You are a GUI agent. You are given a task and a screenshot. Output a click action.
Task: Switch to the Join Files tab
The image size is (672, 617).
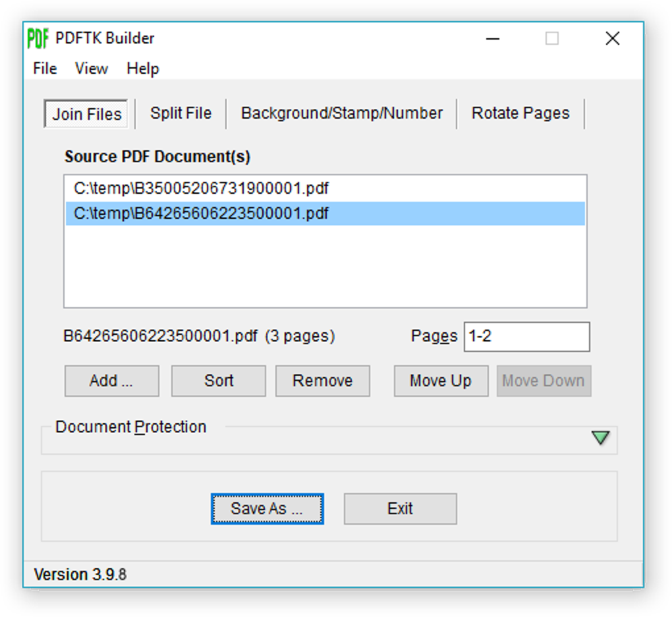[x=86, y=114]
